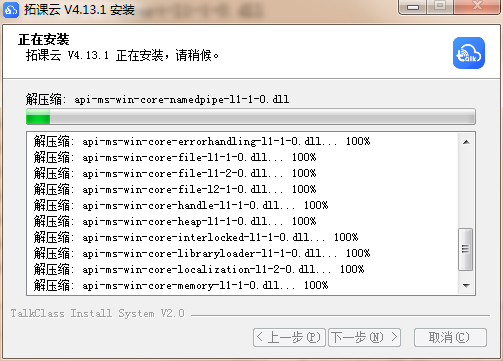The image size is (503, 361).
Task: Click the TalkClass Install System V2.0 text
Action: pos(97,314)
